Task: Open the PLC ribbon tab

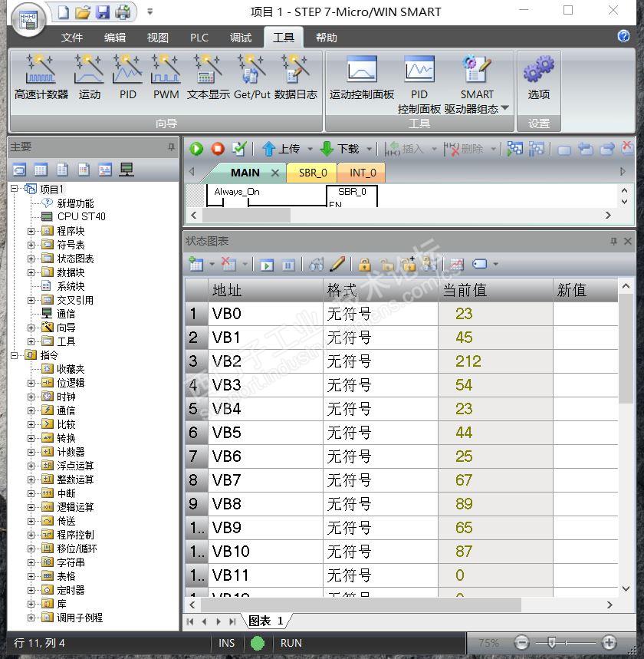Action: 199,38
